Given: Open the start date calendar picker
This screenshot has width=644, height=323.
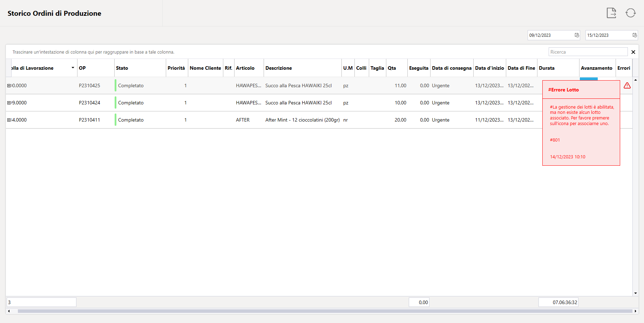Looking at the screenshot, I should point(577,35).
